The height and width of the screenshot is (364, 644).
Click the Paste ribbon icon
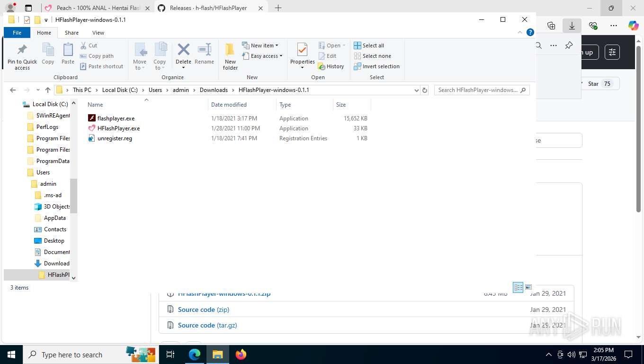[x=68, y=54]
